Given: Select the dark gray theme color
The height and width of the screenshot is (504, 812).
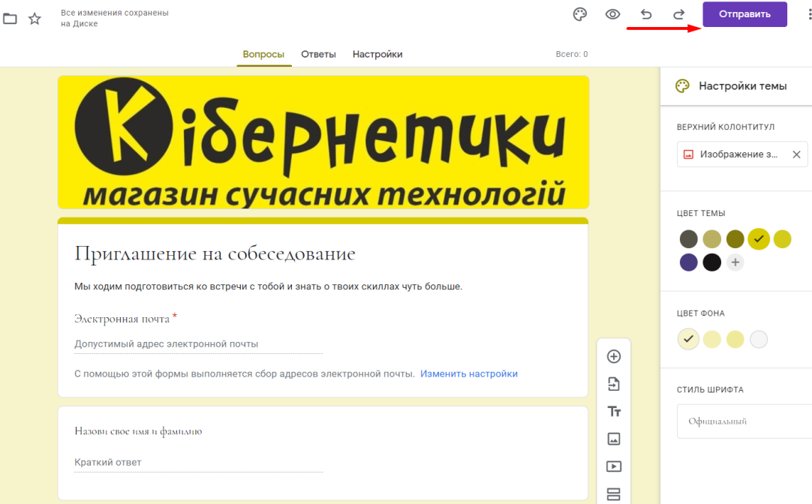Looking at the screenshot, I should pos(689,239).
